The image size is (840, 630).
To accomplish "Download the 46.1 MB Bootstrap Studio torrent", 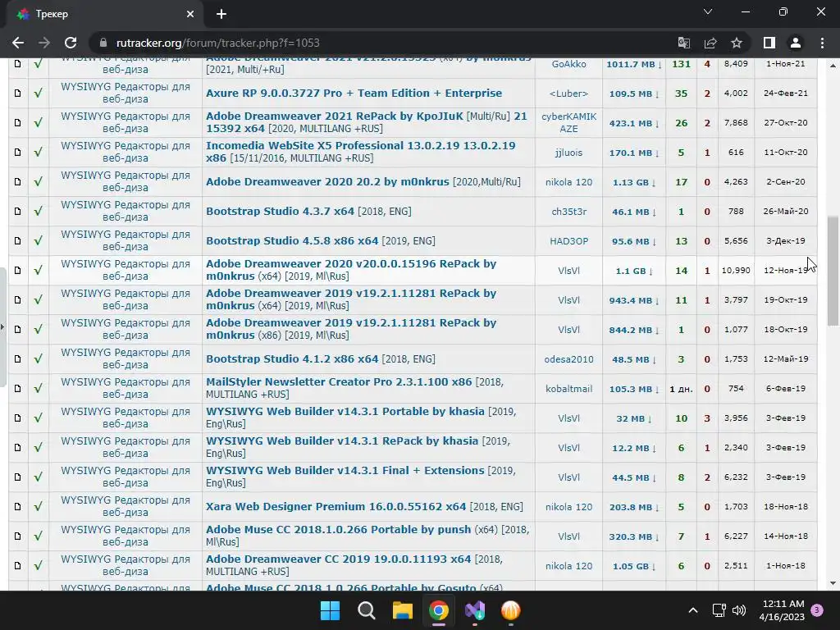I will [x=634, y=212].
